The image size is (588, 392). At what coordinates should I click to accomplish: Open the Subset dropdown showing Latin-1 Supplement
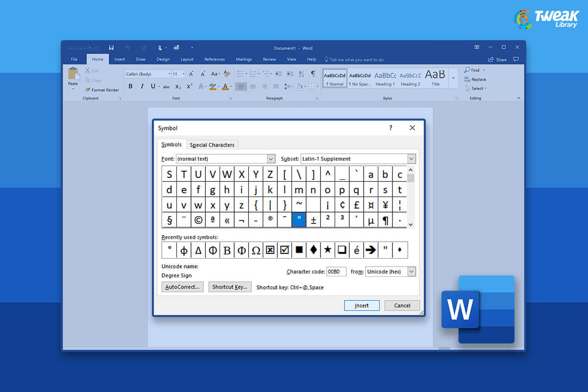pyautogui.click(x=412, y=158)
